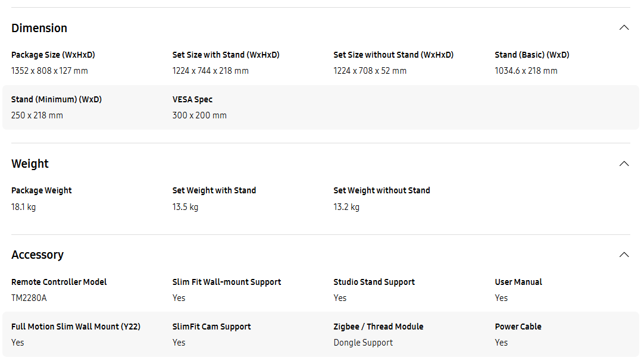The height and width of the screenshot is (364, 641).
Task: Click the Accessory section heading
Action: [37, 255]
